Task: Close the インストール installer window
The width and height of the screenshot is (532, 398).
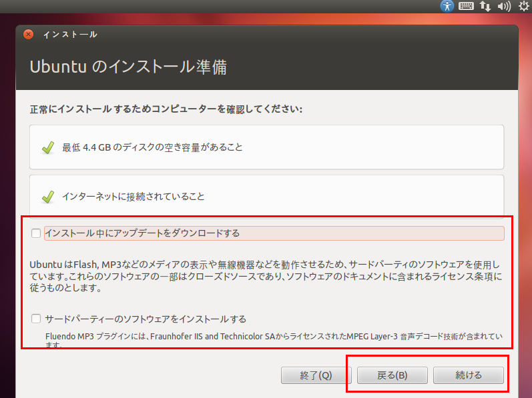Action: [29, 34]
